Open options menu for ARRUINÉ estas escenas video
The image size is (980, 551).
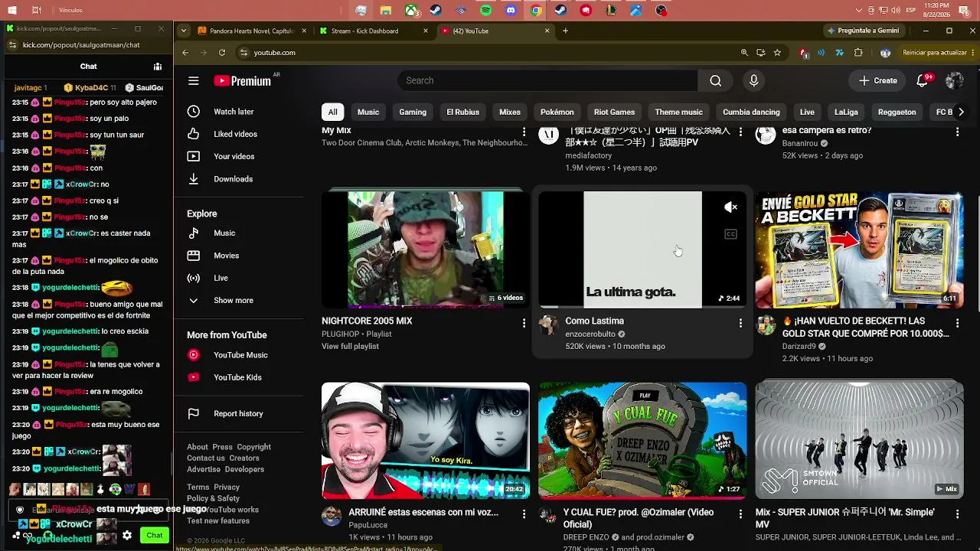click(524, 515)
